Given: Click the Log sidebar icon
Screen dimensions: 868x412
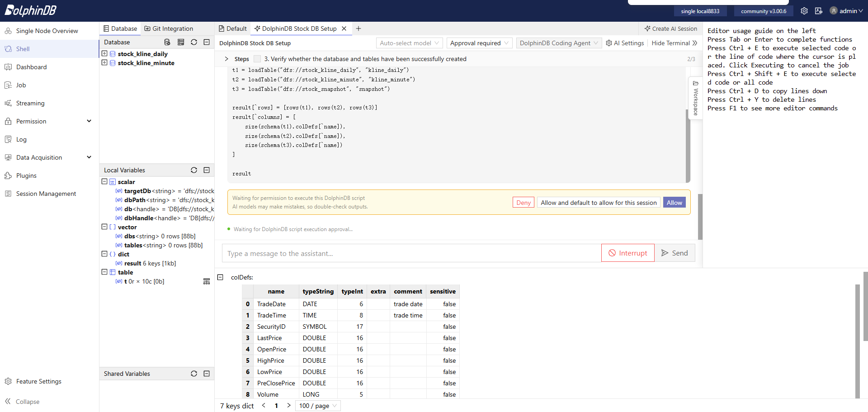Looking at the screenshot, I should tap(8, 139).
